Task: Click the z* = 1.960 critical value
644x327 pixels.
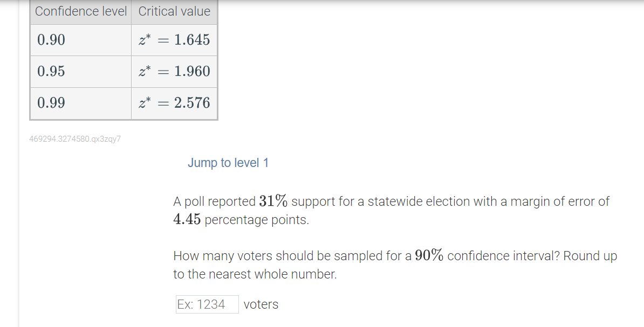Action: (x=174, y=71)
